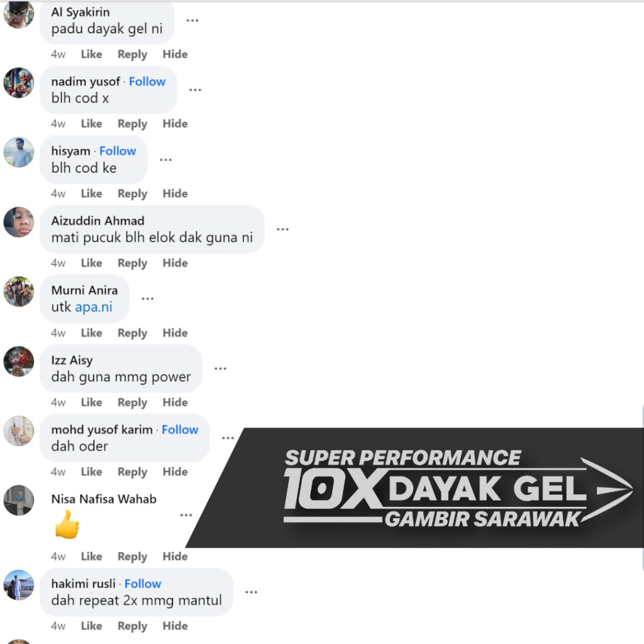This screenshot has width=644, height=644.
Task: Open the apa.ni link in Murni's comment
Action: pos(94,307)
